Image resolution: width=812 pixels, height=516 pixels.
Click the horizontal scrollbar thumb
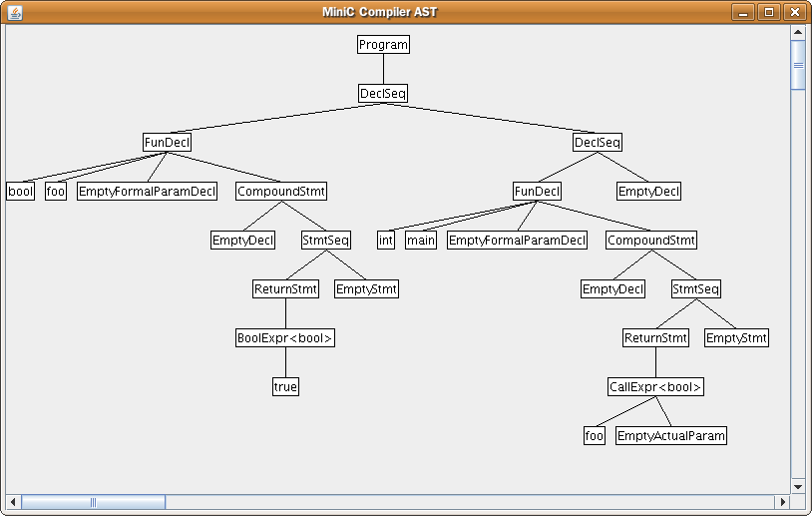(93, 501)
